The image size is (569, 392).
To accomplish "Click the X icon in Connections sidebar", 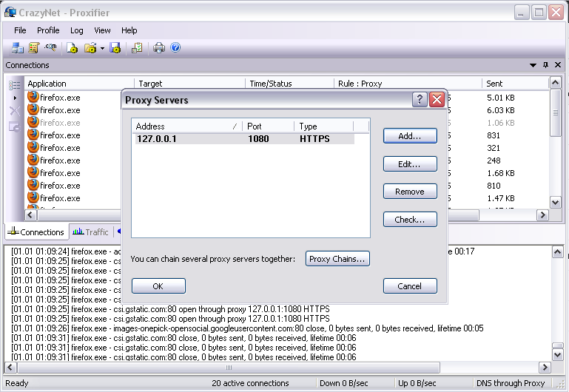I will point(15,111).
